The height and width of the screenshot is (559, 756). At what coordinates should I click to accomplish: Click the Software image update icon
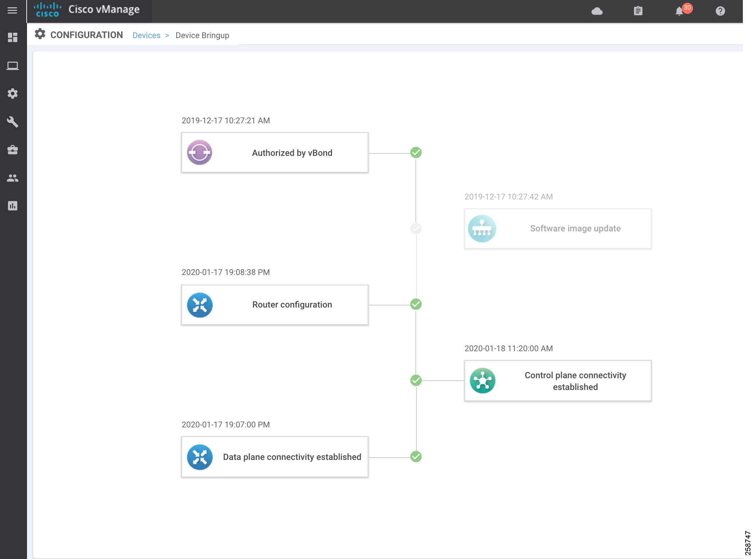click(482, 229)
